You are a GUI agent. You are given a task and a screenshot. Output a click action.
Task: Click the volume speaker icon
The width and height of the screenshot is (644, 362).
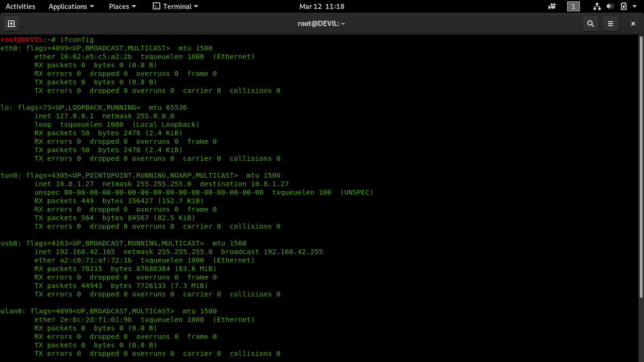pyautogui.click(x=610, y=7)
